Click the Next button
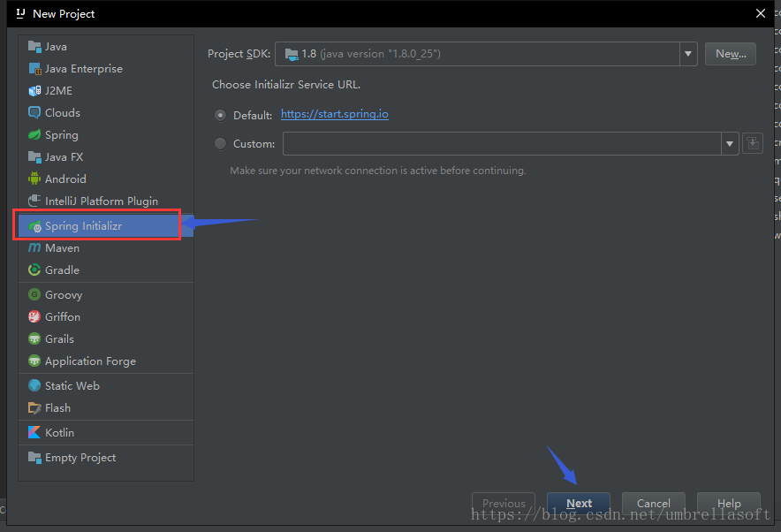 pyautogui.click(x=579, y=503)
